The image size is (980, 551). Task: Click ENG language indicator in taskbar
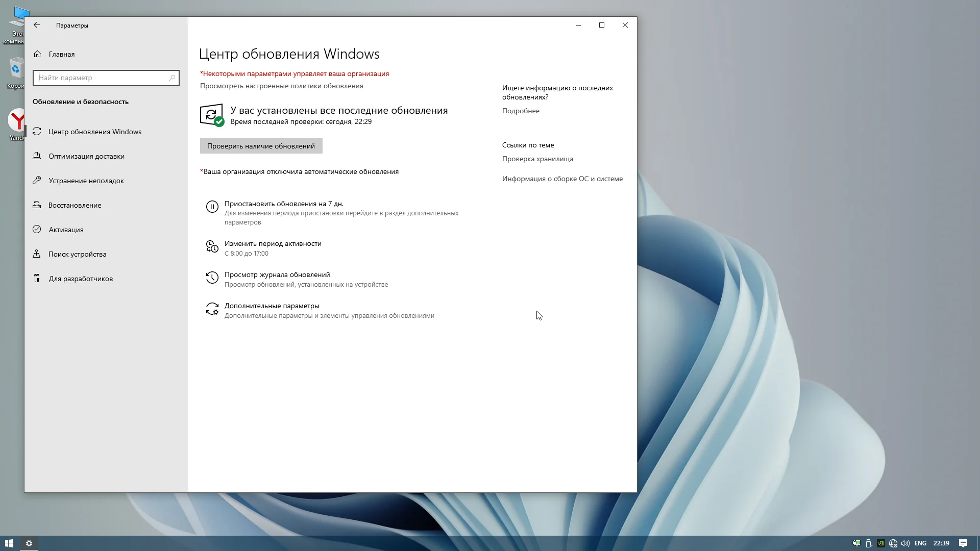point(920,543)
